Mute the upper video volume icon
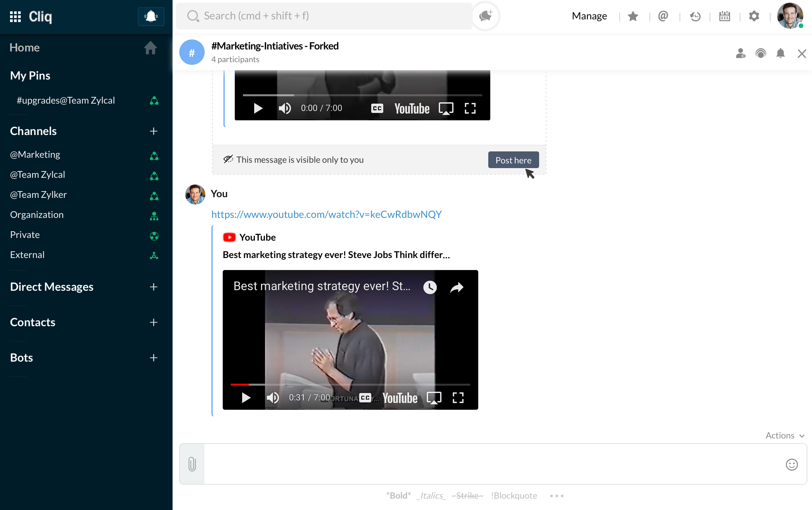The image size is (812, 510). [x=285, y=108]
